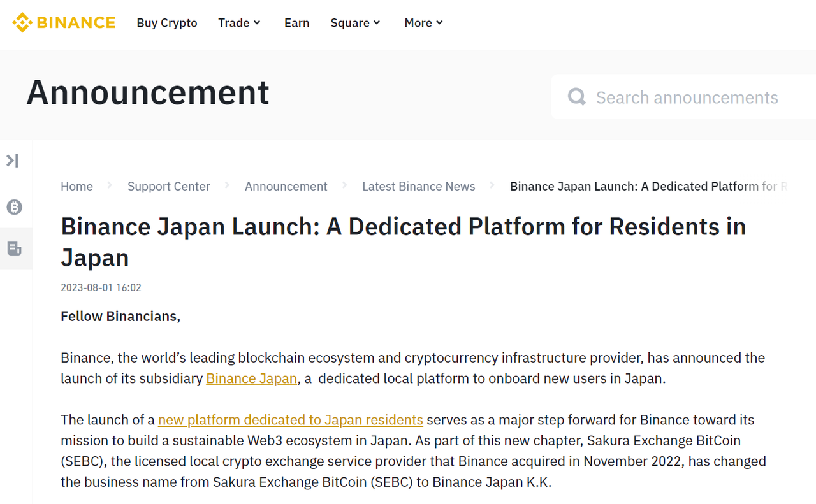Open Latest Binance News breadcrumb
This screenshot has height=504, width=816.
click(x=419, y=186)
